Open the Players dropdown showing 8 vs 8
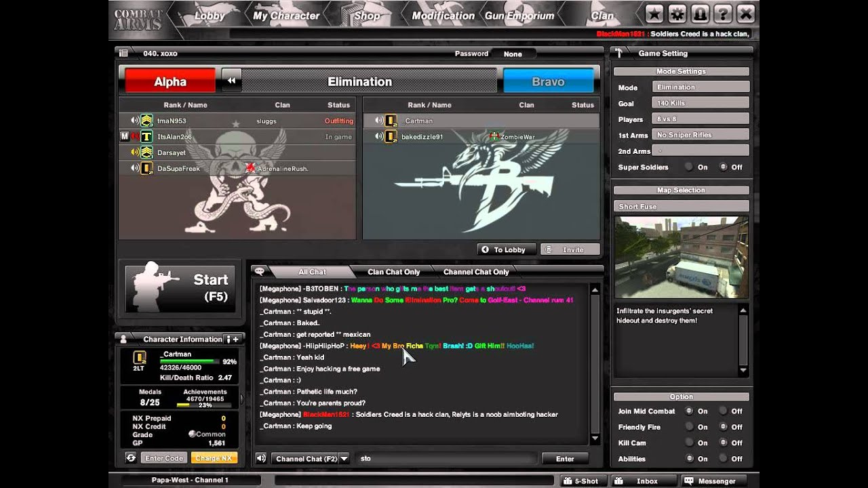The image size is (868, 488). 701,119
